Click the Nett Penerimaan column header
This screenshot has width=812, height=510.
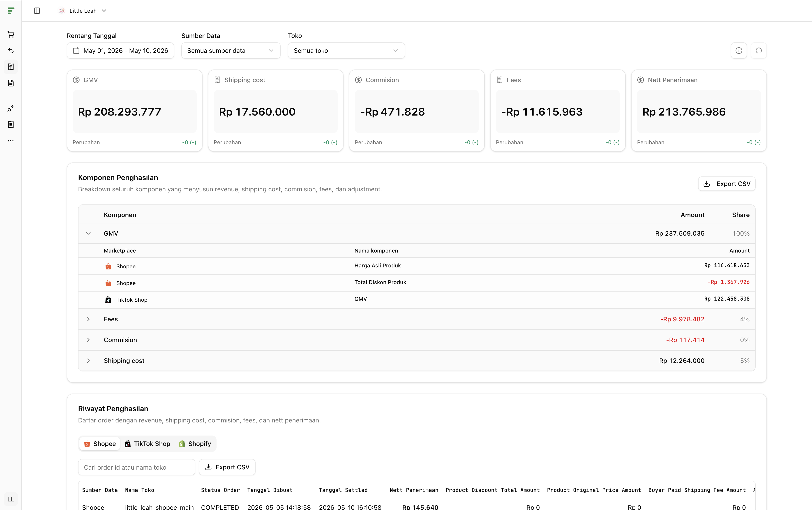(414, 490)
